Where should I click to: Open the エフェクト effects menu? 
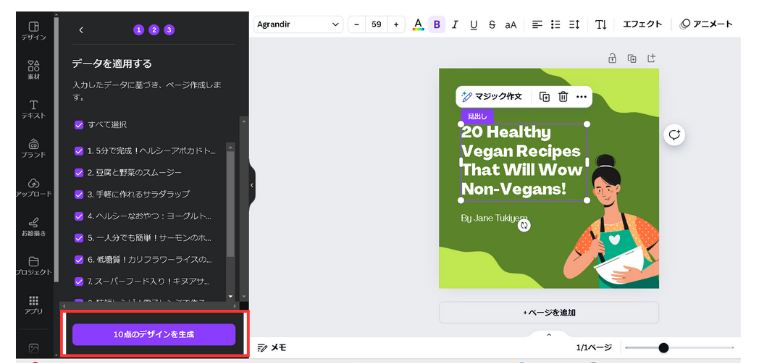click(x=642, y=24)
